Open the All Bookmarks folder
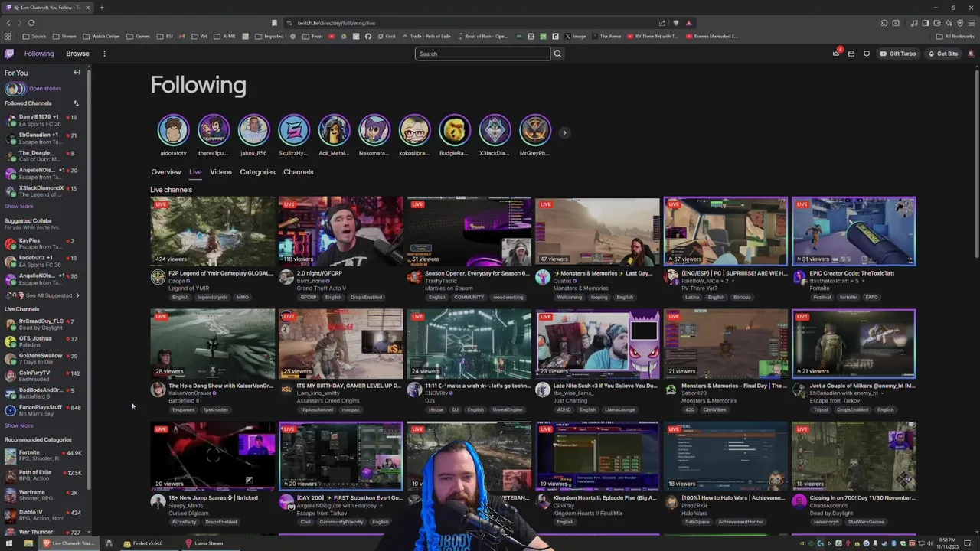The width and height of the screenshot is (980, 551). click(955, 36)
